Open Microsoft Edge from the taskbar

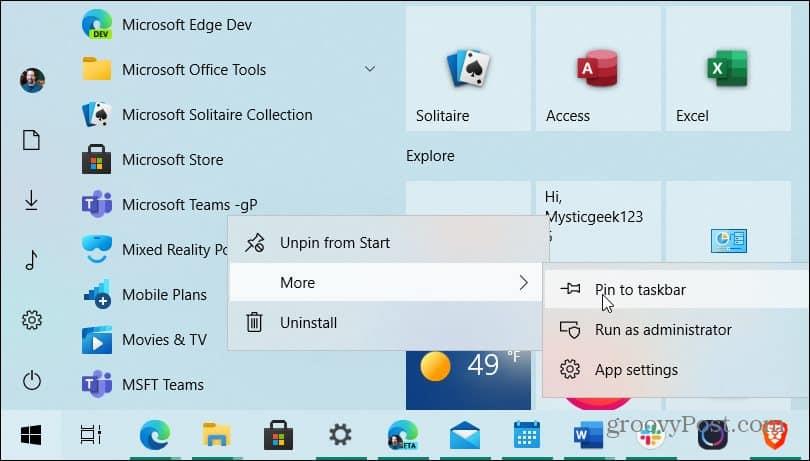tap(155, 435)
